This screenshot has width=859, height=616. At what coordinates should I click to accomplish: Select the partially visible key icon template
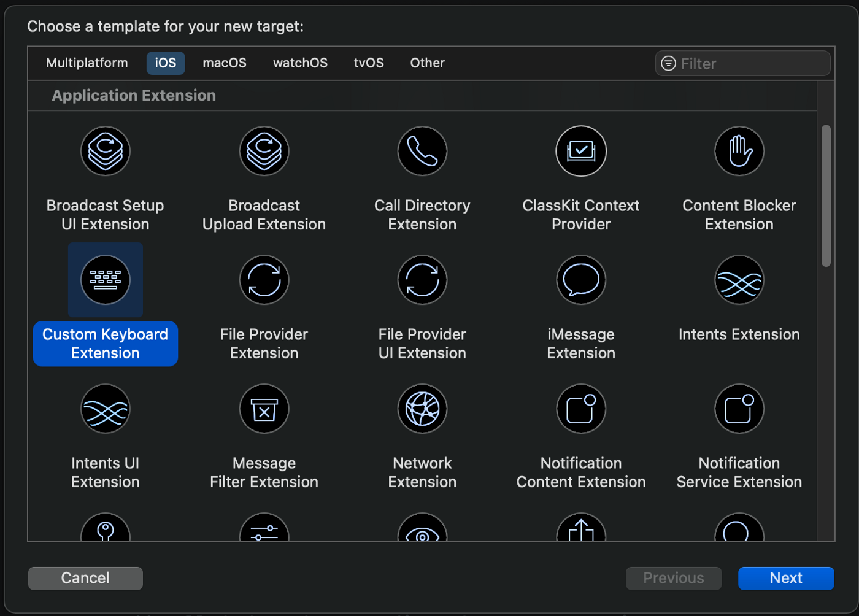106,528
